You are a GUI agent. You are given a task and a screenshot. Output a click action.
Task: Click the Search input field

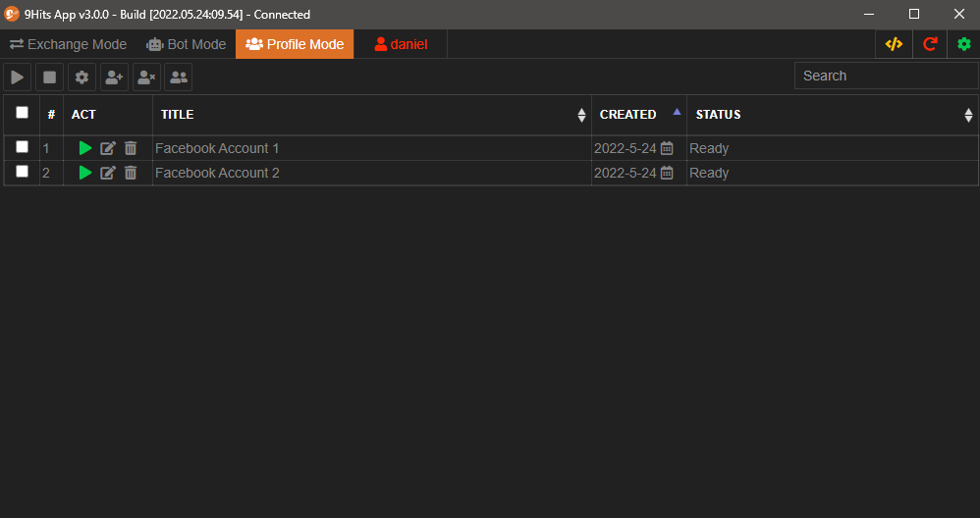[x=887, y=76]
